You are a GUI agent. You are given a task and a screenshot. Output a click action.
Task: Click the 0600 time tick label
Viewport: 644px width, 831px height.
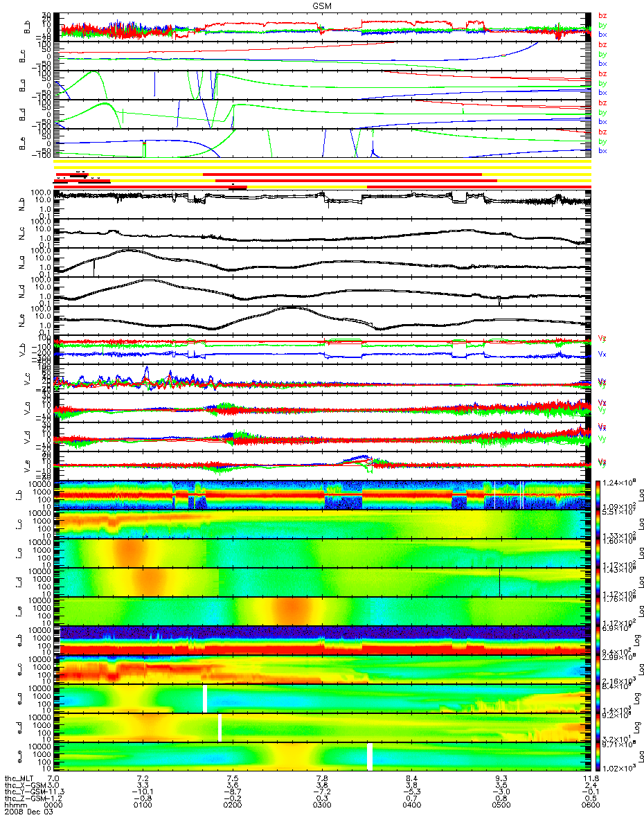tap(590, 805)
